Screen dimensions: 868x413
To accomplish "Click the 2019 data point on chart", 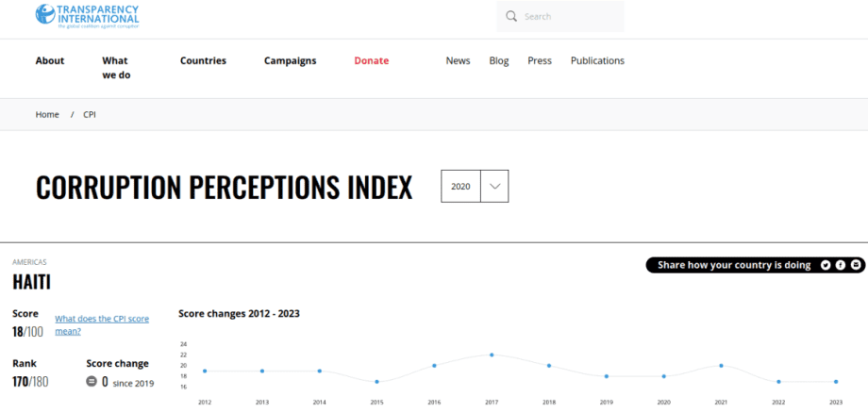I will tap(607, 376).
